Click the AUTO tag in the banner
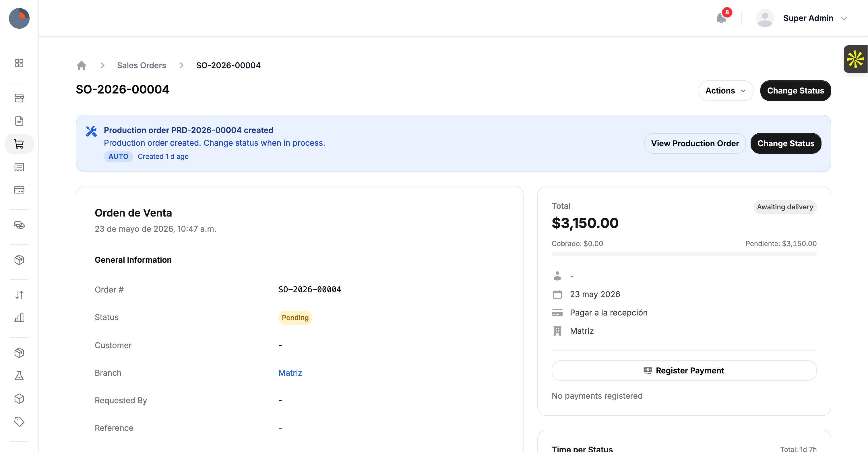 118,157
